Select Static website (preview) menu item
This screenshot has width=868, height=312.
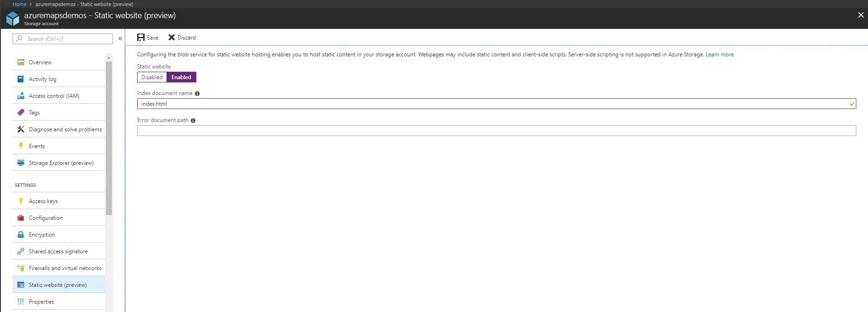tap(59, 285)
